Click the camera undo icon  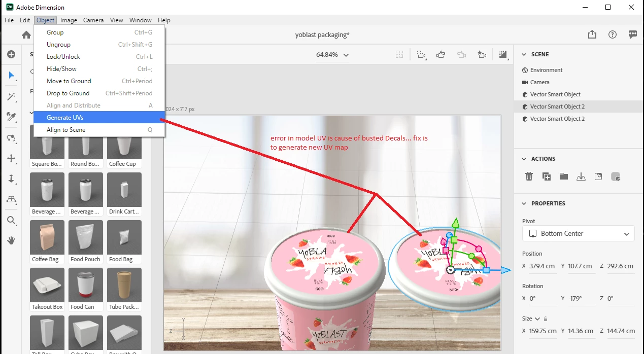(x=441, y=54)
